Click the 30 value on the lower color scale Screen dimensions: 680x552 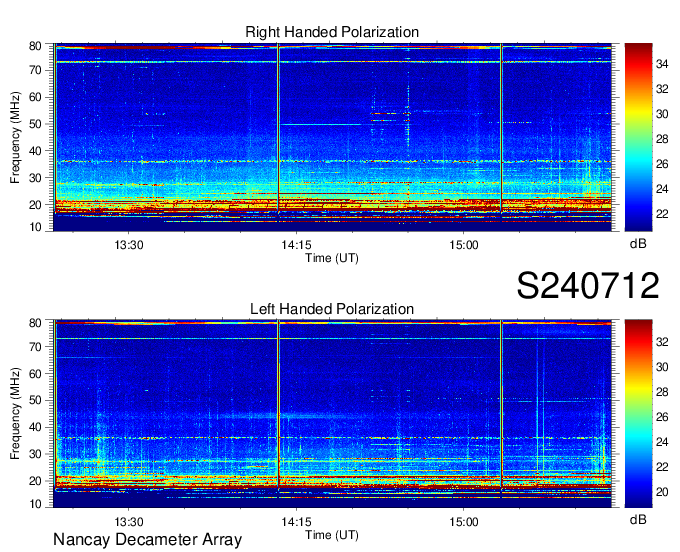point(662,367)
